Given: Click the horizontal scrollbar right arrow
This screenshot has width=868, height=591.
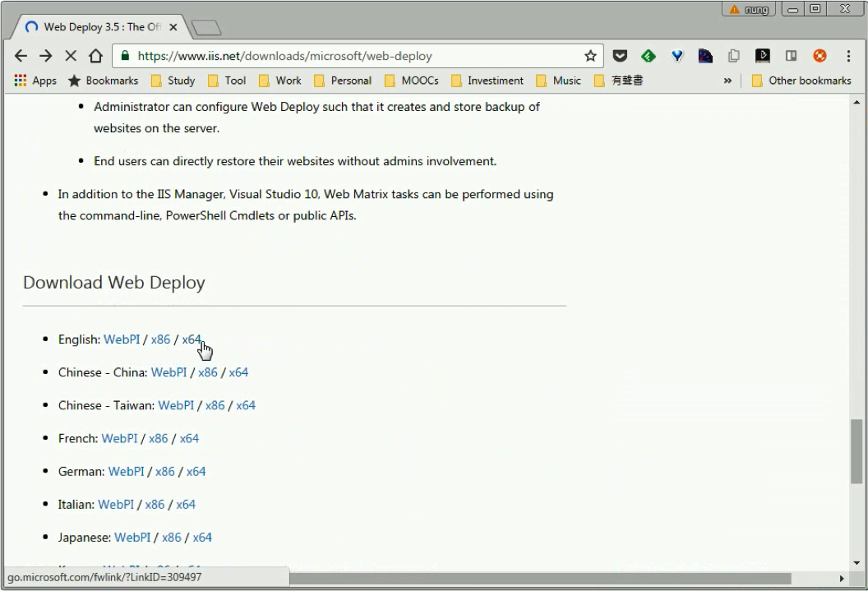Looking at the screenshot, I should coord(842,579).
